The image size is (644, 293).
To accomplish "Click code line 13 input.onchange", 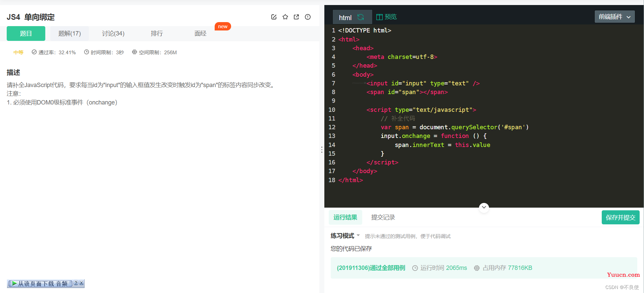I will (433, 136).
